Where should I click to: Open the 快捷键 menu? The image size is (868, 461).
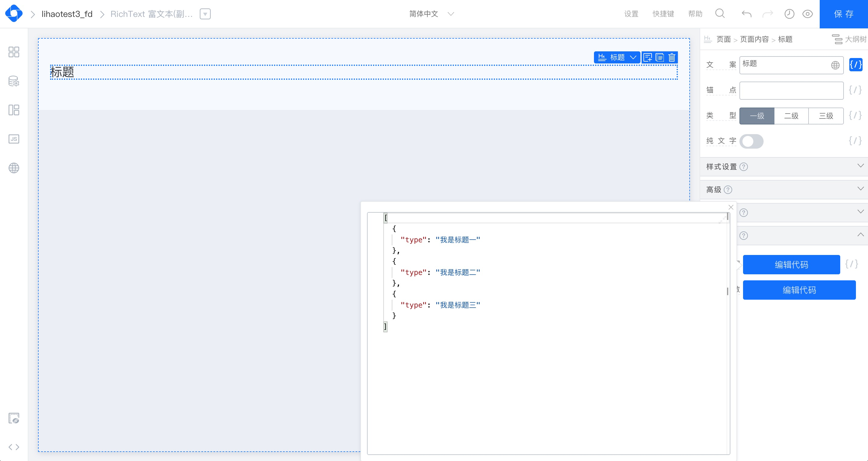pos(663,14)
